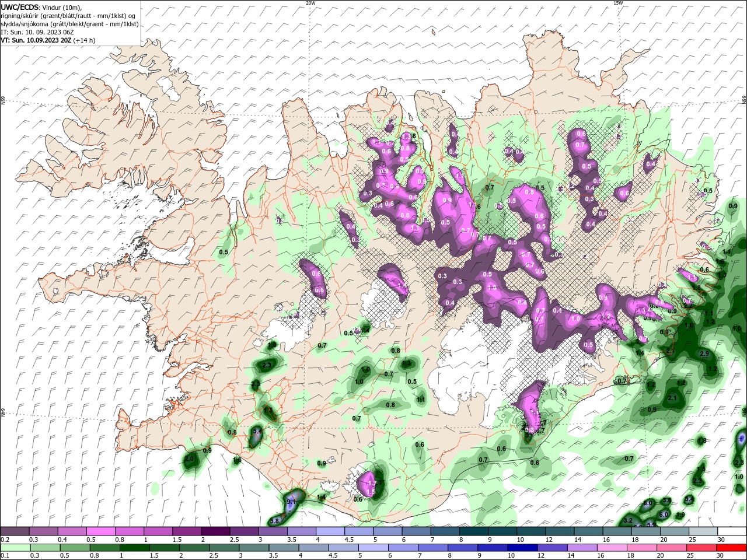The image size is (747, 560).
Task: Click the dark teal snow swatch from 9 to 10
Action: pyautogui.click(x=503, y=531)
